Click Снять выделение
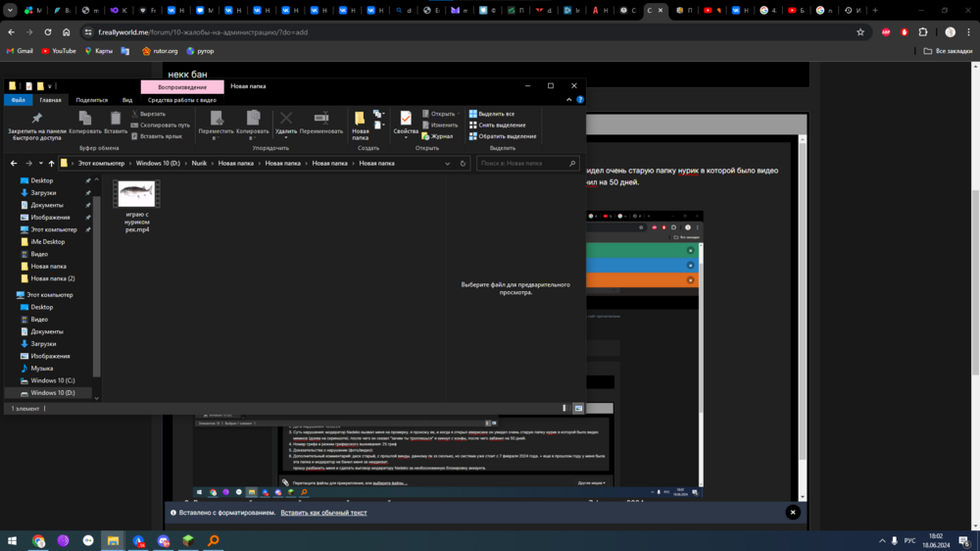The image size is (980, 551). click(498, 125)
